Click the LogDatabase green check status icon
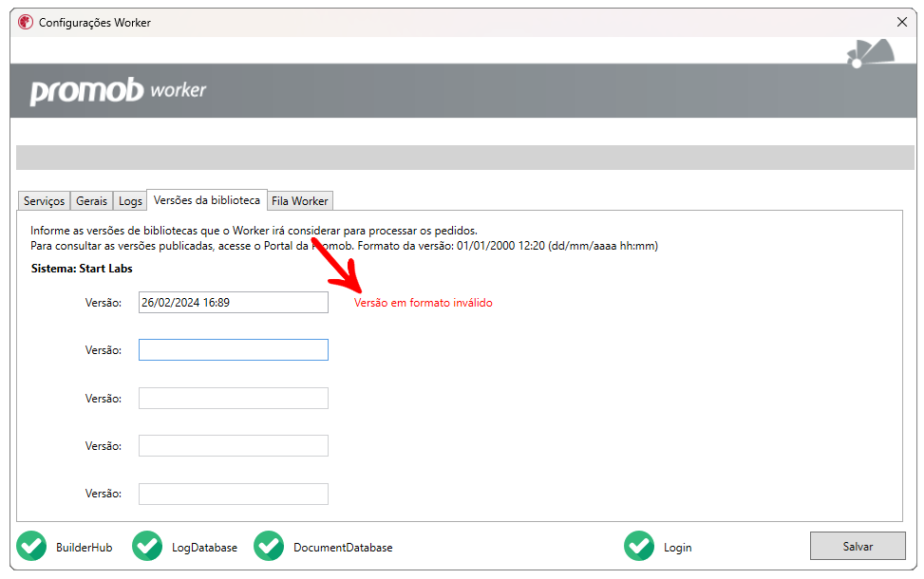Screen dimensions: 924x579 [147, 546]
